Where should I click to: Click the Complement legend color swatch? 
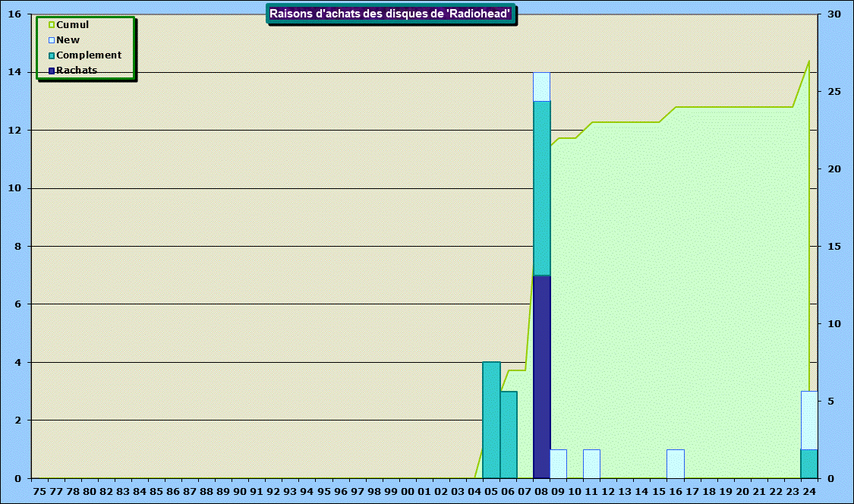coord(52,55)
